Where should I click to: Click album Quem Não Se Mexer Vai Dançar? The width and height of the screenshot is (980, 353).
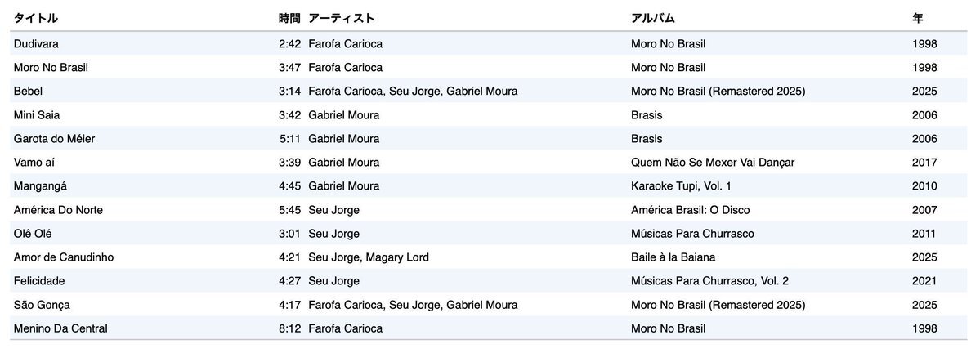coord(713,163)
